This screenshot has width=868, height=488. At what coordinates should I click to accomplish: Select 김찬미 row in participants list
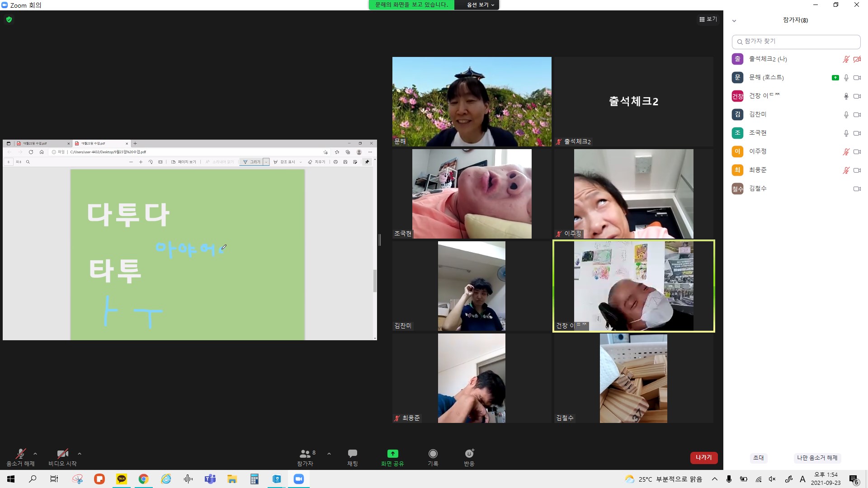(796, 114)
